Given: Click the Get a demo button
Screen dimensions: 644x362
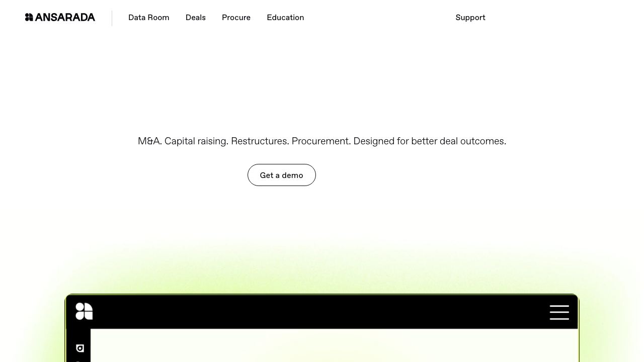Looking at the screenshot, I should pyautogui.click(x=282, y=175).
